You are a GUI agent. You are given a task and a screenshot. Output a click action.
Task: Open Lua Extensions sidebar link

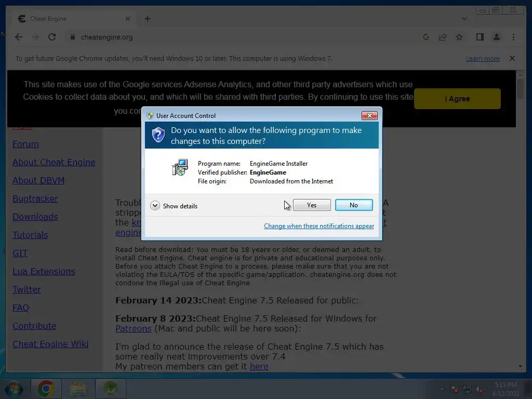point(44,271)
